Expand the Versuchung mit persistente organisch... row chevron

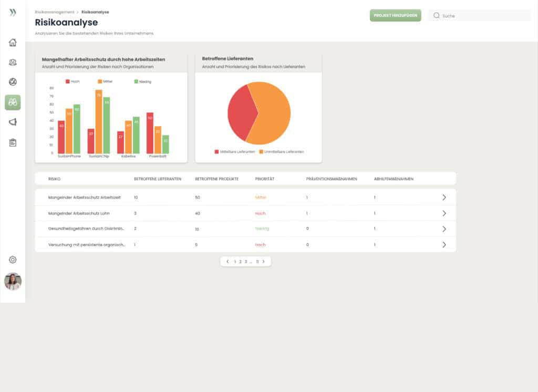click(x=444, y=245)
